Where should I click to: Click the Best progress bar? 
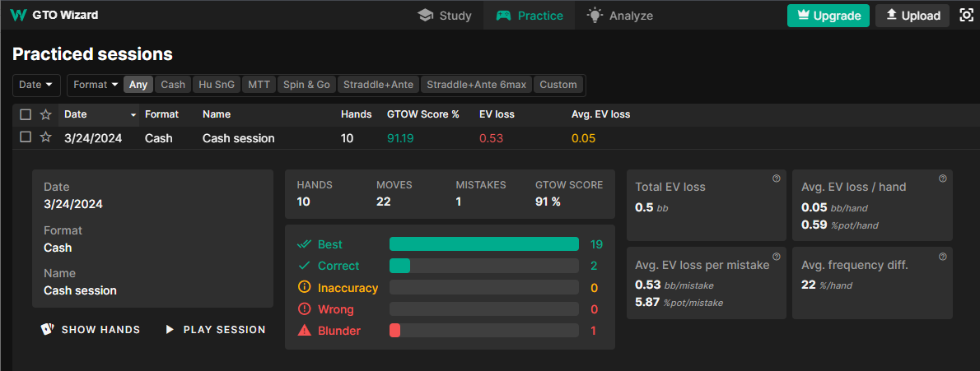pyautogui.click(x=483, y=244)
